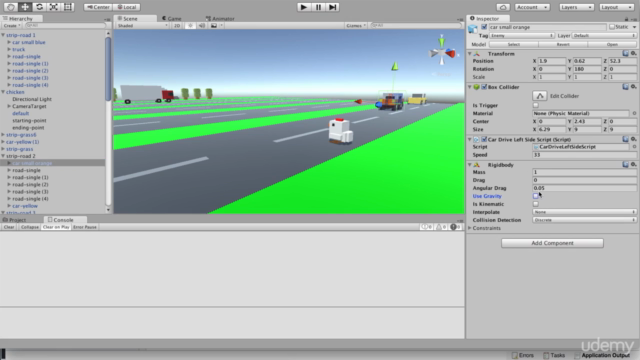Click the Inspector lock icon
Viewport: 640px width, 360px height.
626,19
